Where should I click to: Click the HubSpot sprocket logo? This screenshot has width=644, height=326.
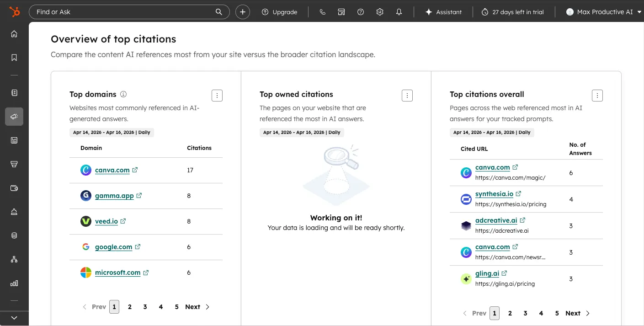click(x=14, y=12)
